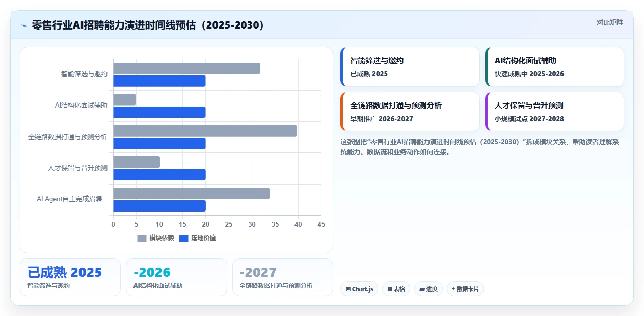Click the blue bar for 智能筛选与邀约
644x316 pixels.
tap(159, 81)
